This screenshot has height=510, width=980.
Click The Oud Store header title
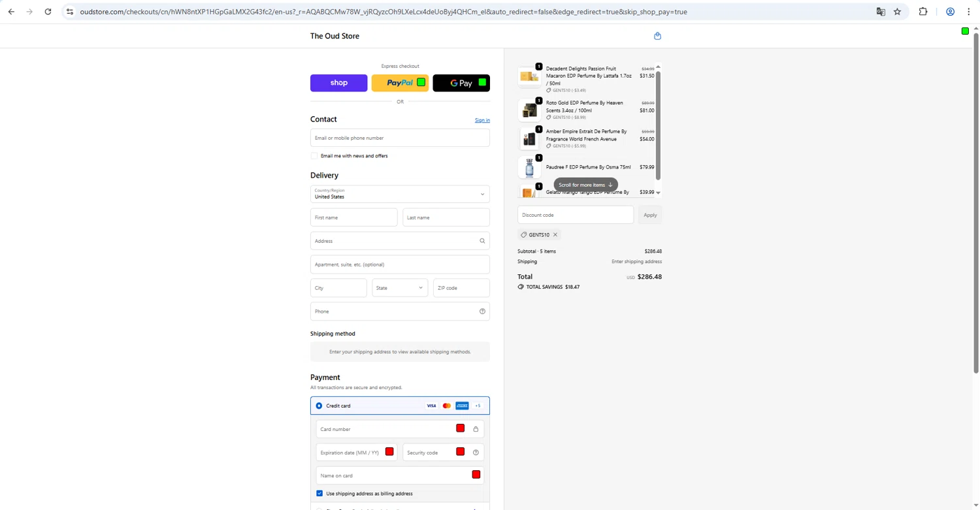point(335,36)
